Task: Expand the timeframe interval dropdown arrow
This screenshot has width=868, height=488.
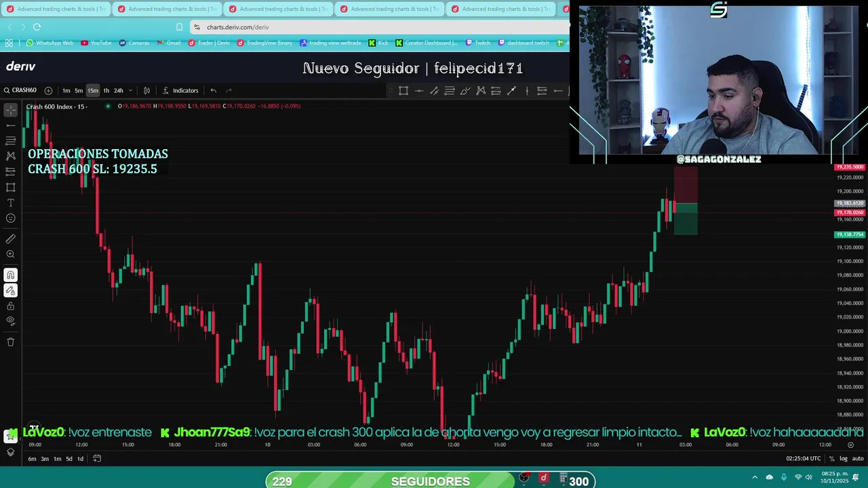Action: (x=130, y=90)
